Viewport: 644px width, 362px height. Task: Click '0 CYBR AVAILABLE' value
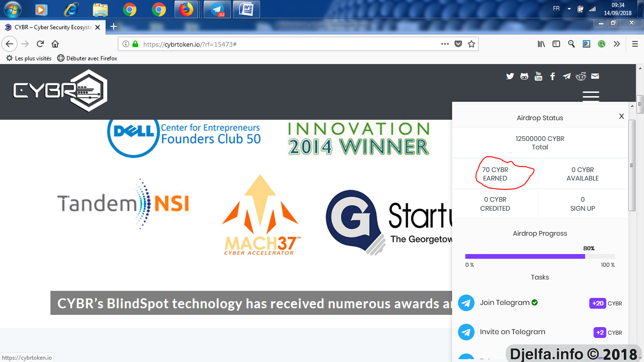[583, 174]
